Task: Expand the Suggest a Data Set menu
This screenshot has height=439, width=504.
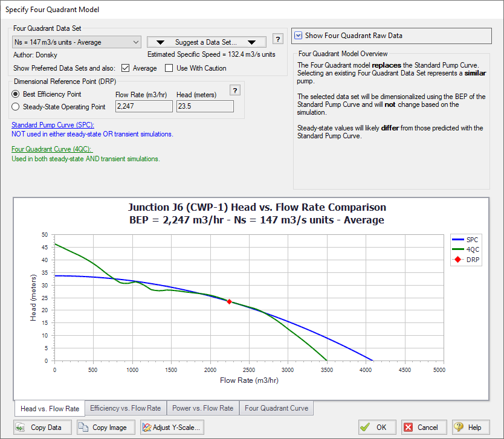Action: click(x=206, y=42)
